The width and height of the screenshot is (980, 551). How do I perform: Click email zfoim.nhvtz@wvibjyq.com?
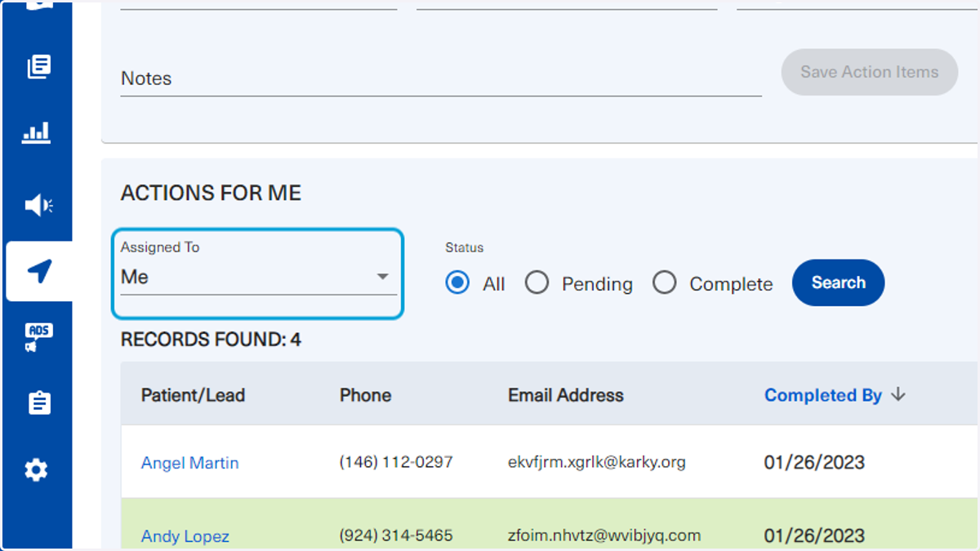tap(604, 535)
